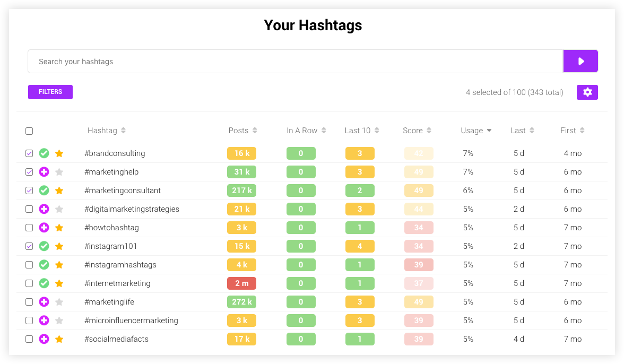Open the FILTERS panel
Image resolution: width=624 pixels, height=364 pixels.
[x=50, y=92]
